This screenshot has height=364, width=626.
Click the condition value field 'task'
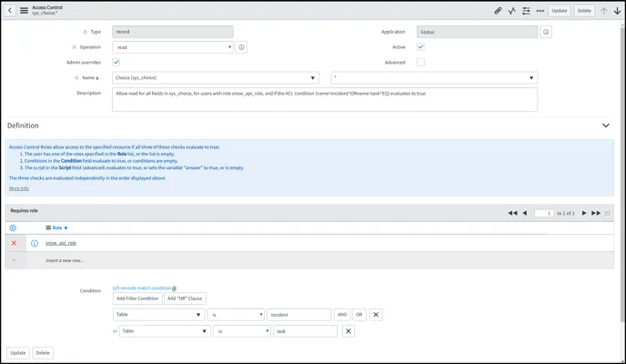pyautogui.click(x=305, y=331)
